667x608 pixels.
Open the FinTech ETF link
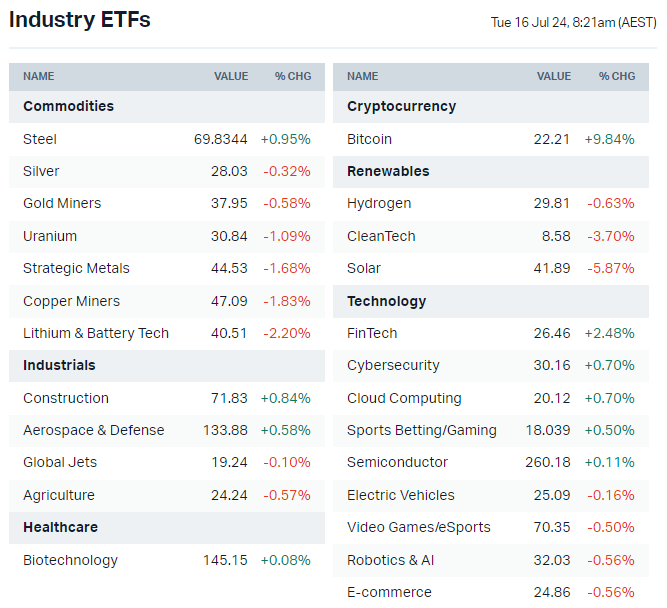point(372,333)
